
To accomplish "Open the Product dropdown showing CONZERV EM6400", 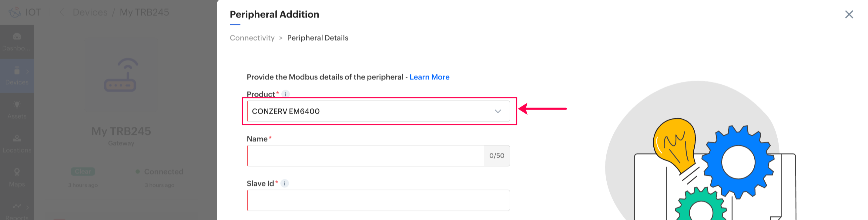I will pyautogui.click(x=378, y=111).
